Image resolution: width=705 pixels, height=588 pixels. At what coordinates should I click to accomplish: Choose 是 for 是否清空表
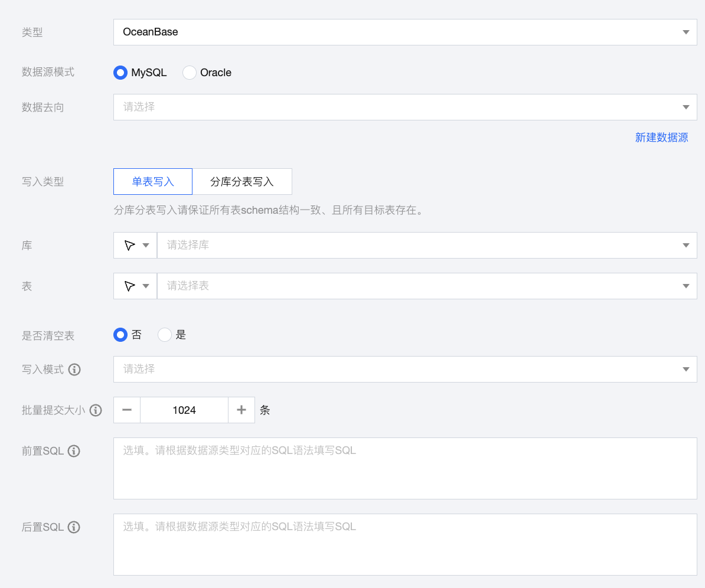pyautogui.click(x=165, y=335)
